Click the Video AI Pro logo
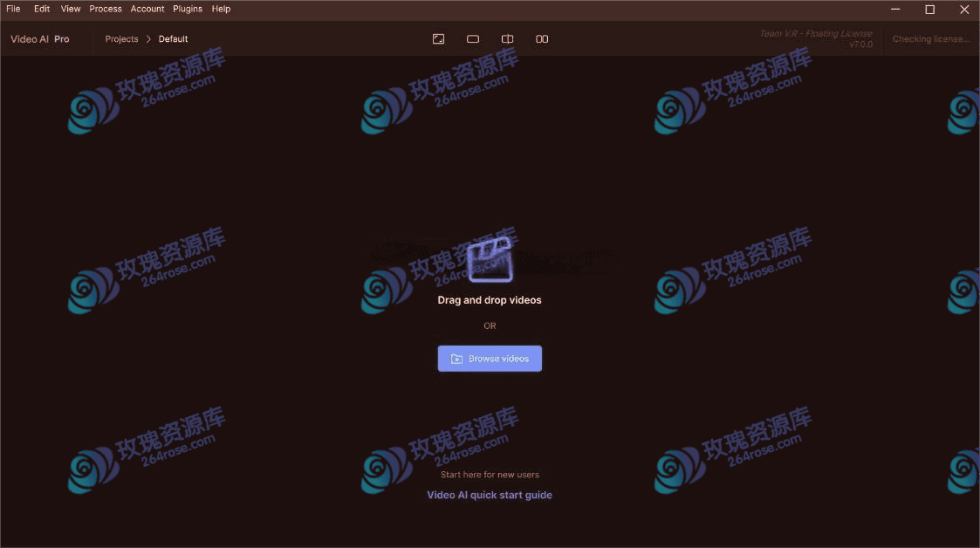 [x=40, y=38]
